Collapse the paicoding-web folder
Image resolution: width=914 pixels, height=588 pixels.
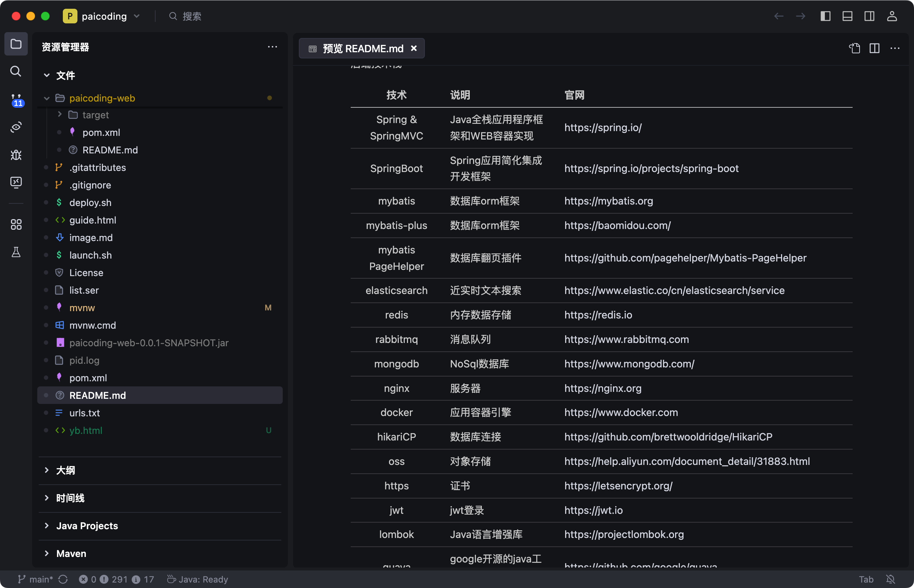(x=47, y=98)
